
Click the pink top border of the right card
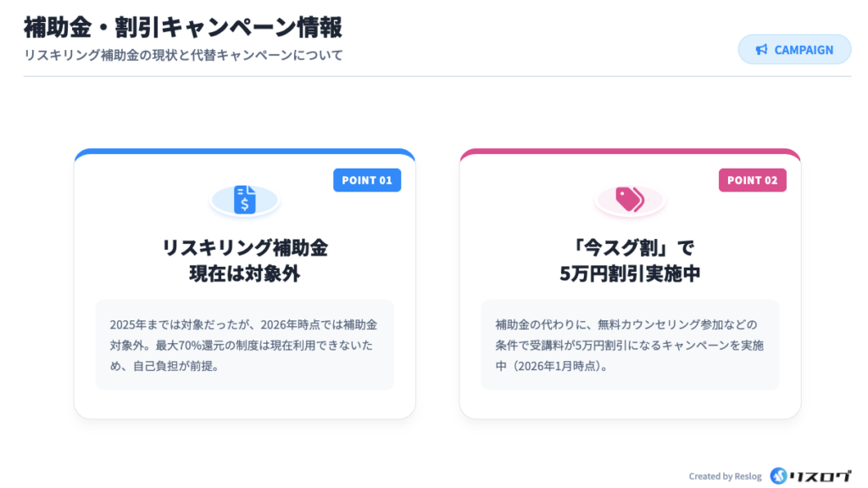tap(630, 152)
